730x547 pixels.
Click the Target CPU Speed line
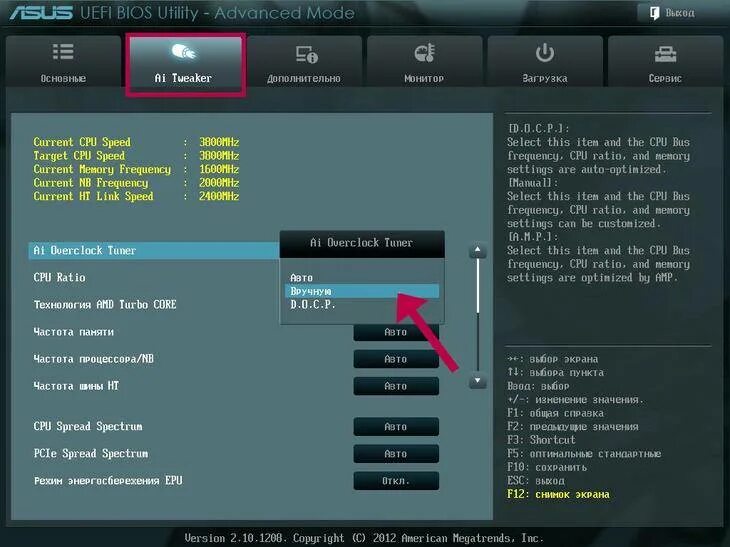click(136, 155)
